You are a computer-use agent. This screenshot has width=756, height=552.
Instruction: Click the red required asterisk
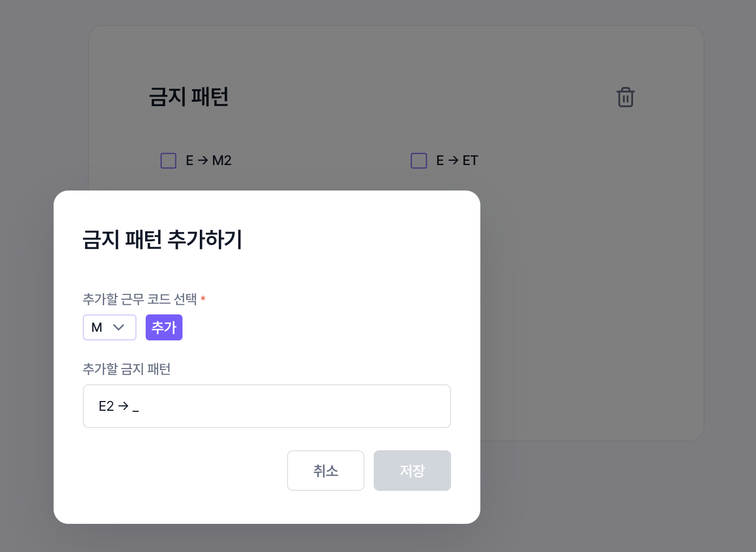click(x=203, y=298)
